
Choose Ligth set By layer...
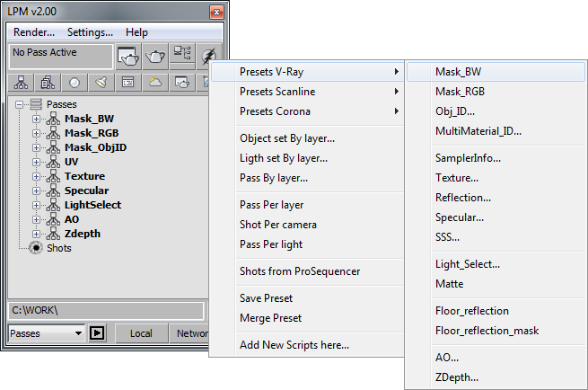point(307,158)
